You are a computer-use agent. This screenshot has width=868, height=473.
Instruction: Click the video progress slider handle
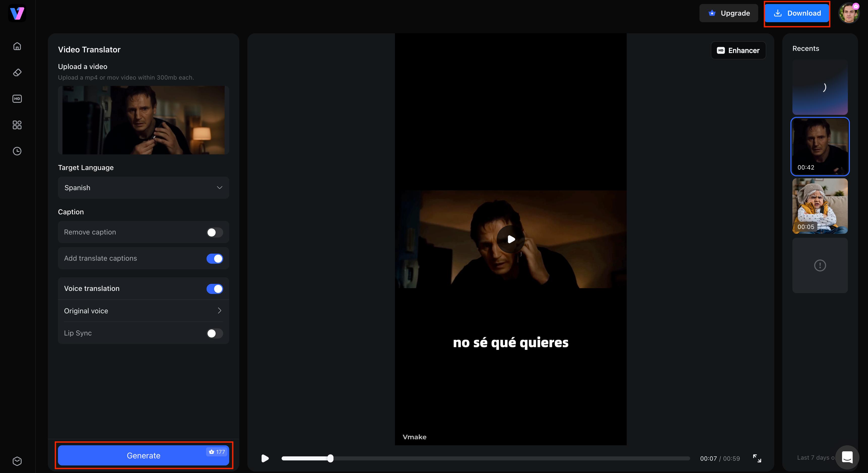point(330,458)
